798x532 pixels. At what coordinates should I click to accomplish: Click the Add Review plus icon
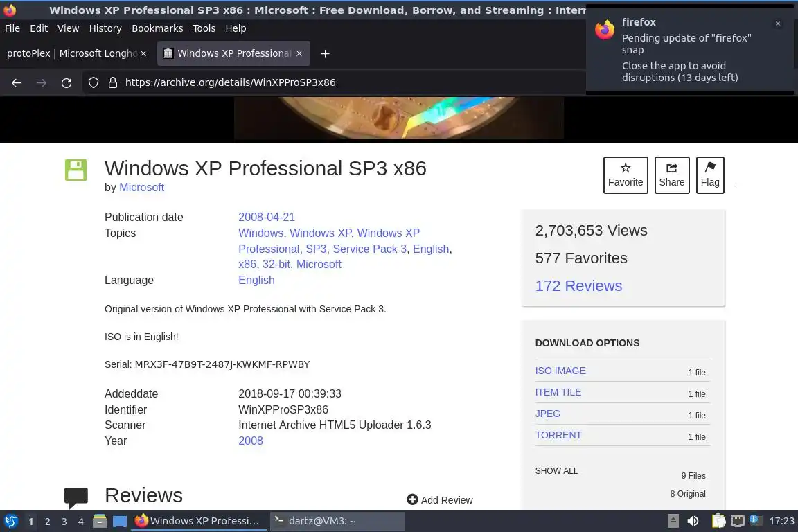click(412, 500)
